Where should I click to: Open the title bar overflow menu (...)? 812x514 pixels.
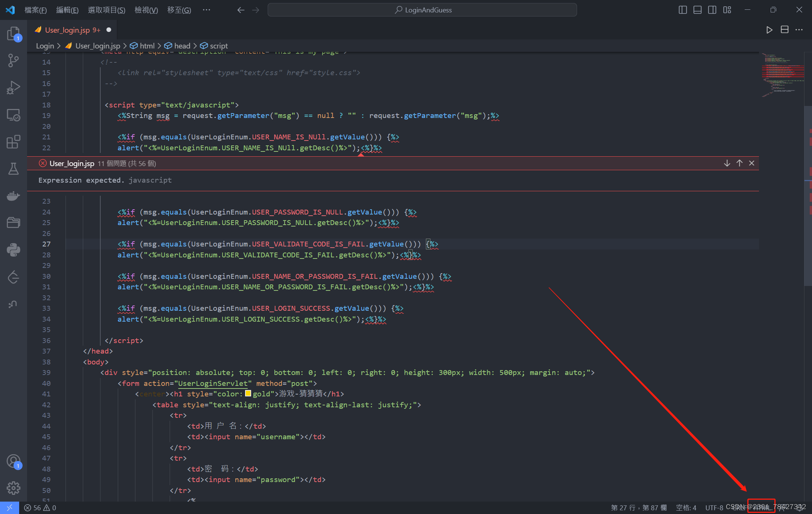coord(206,10)
